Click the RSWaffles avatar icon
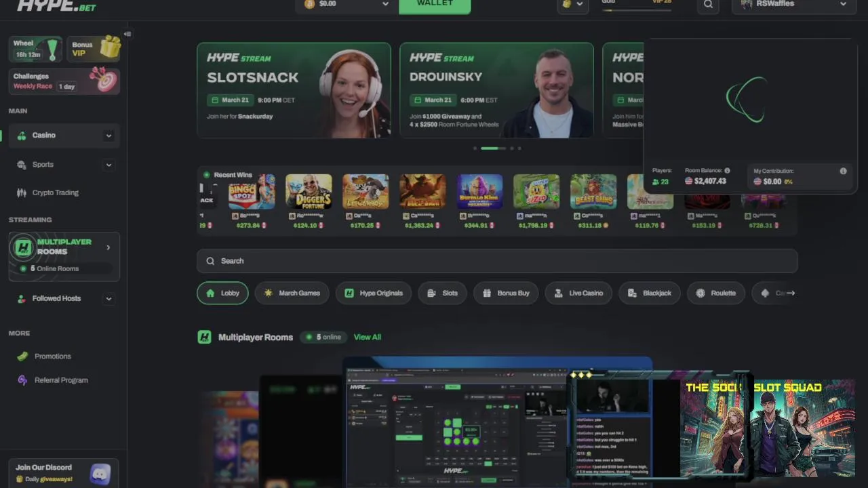 747,4
